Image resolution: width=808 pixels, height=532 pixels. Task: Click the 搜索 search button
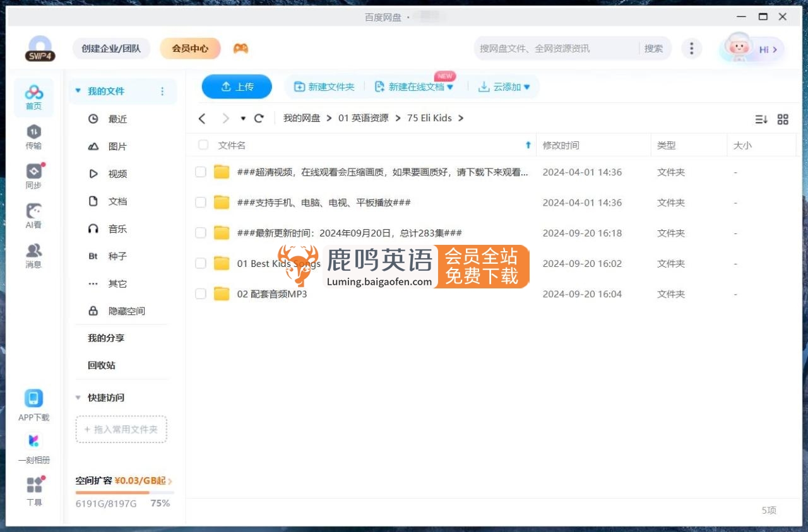point(654,49)
